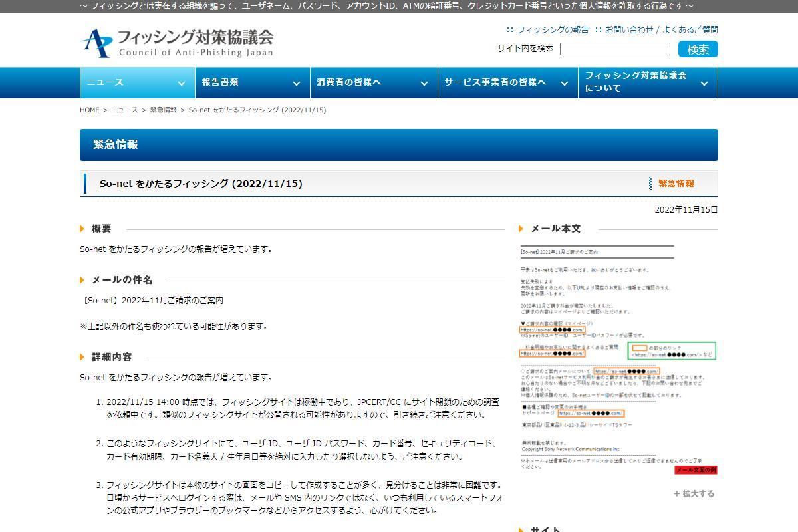Select list item 1 mentioning JPCERT/CC
798x532 pixels.
[x=303, y=409]
